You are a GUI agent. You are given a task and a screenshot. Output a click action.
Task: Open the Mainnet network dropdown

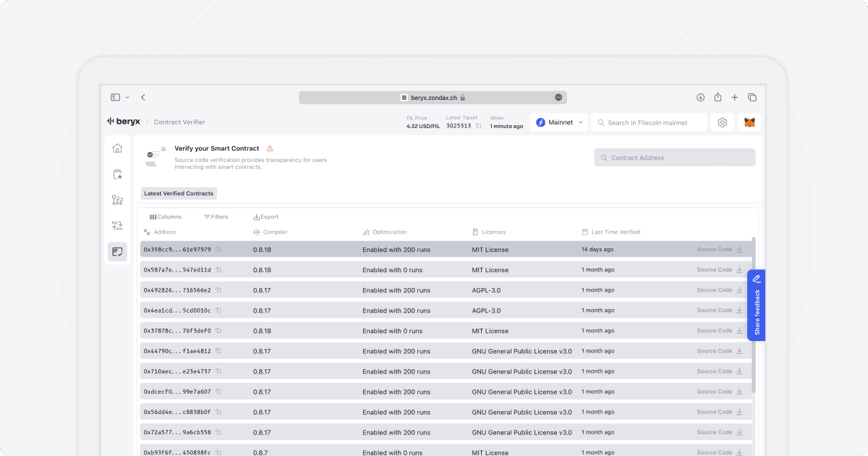(x=558, y=122)
